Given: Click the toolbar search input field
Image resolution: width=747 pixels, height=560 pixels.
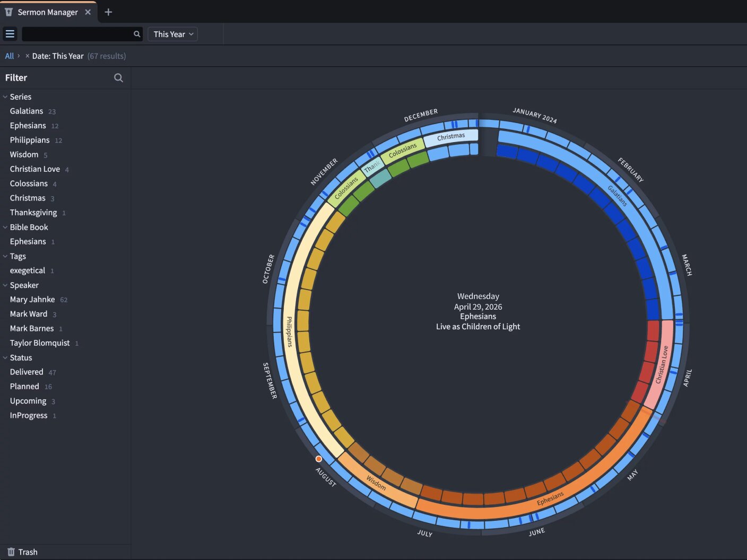Looking at the screenshot, I should pos(77,34).
